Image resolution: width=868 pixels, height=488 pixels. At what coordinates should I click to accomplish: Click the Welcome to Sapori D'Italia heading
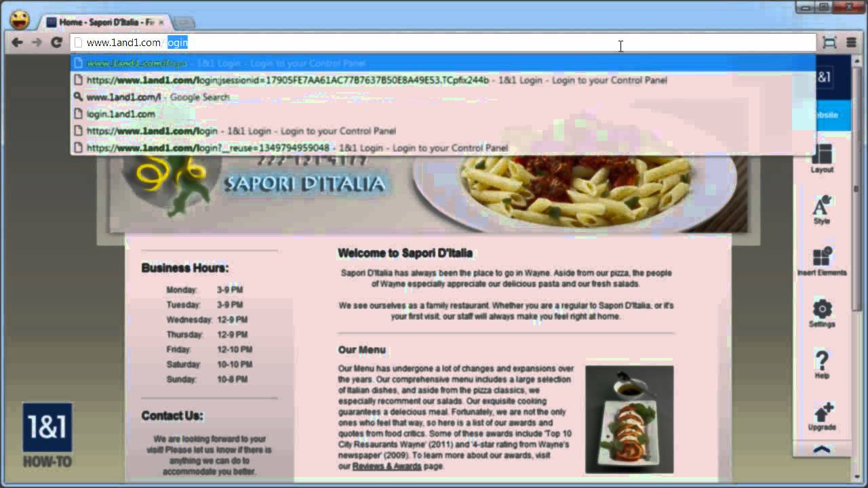pos(405,253)
